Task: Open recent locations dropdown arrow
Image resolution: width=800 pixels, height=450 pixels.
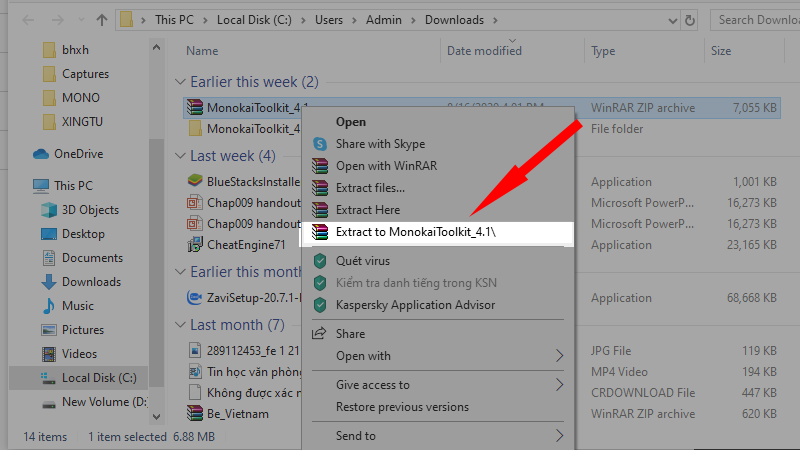Action: click(81, 20)
